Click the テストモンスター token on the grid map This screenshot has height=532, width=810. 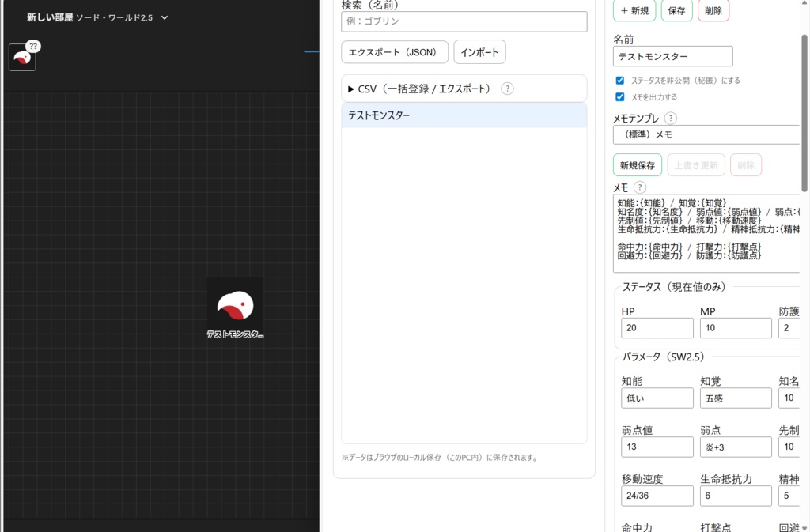[x=235, y=306]
